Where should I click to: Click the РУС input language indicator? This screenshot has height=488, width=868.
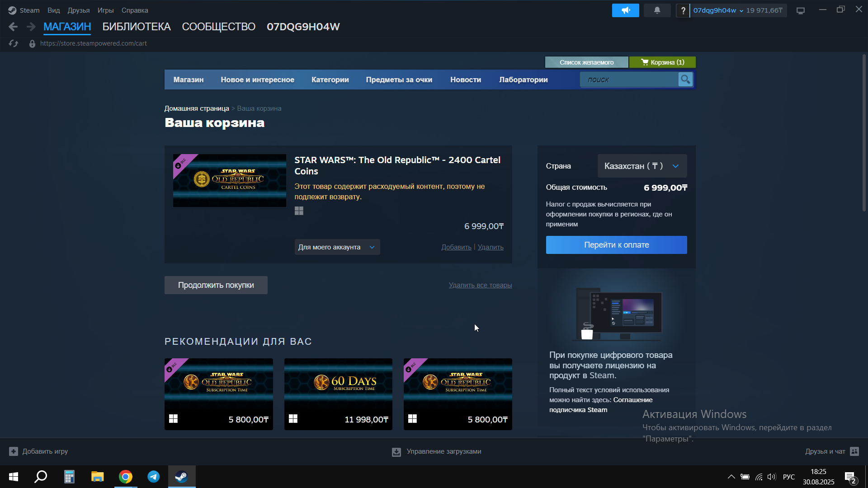pyautogui.click(x=789, y=477)
